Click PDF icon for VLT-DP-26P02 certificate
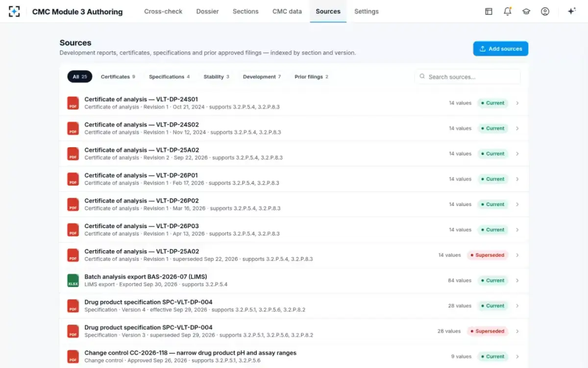The height and width of the screenshot is (368, 588). [73, 205]
